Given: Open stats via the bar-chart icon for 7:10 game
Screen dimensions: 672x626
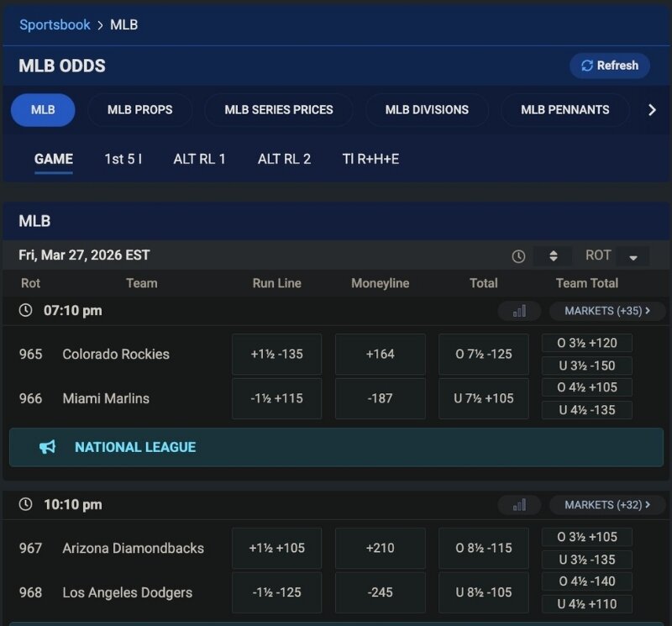Looking at the screenshot, I should click(x=518, y=310).
